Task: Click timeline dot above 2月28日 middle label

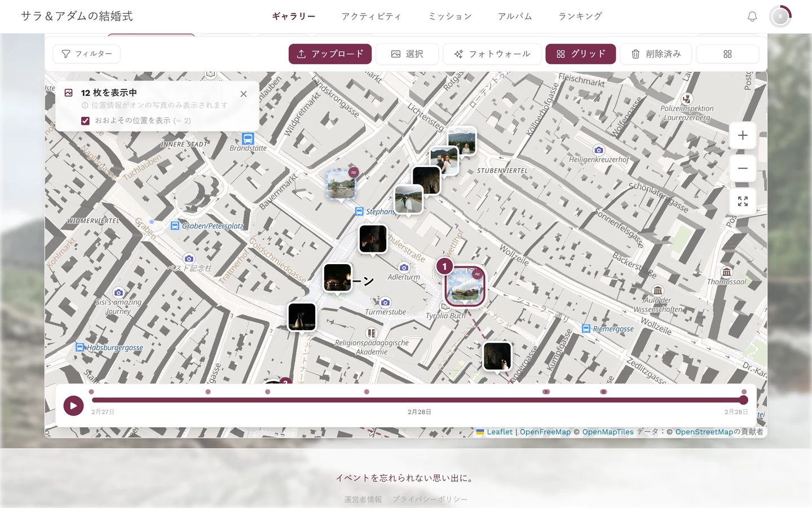Action: click(x=367, y=392)
